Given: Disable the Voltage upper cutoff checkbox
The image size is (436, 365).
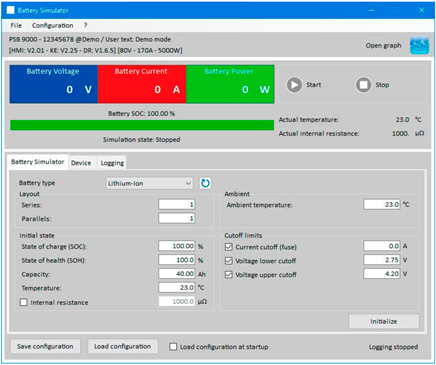Looking at the screenshot, I should pos(229,275).
